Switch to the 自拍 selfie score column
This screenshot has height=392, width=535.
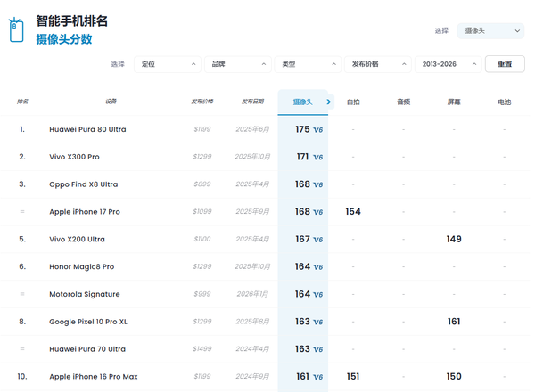(x=353, y=102)
